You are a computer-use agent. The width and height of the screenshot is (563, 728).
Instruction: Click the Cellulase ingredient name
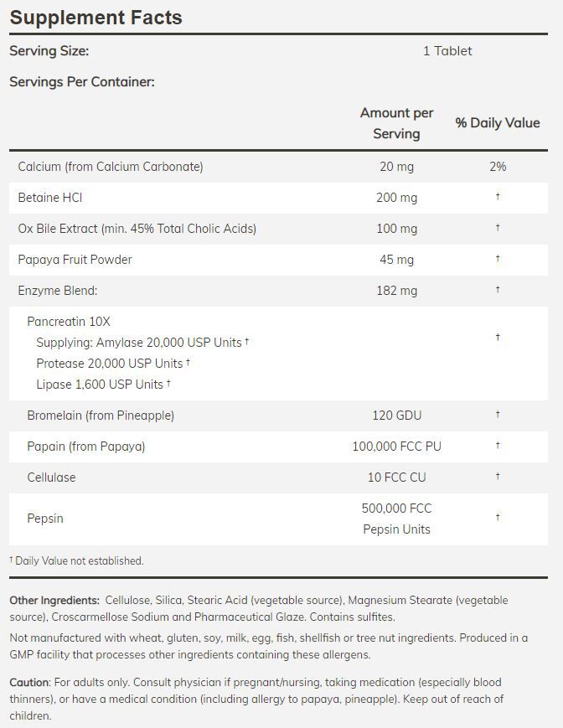[51, 478]
